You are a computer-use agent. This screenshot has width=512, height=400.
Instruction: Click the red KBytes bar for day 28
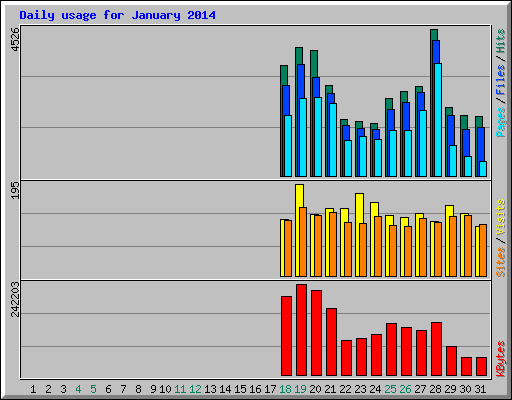[436, 349]
